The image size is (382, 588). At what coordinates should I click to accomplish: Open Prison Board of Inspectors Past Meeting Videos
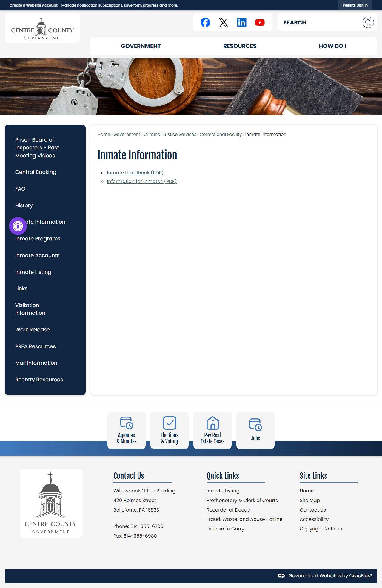pyautogui.click(x=37, y=148)
